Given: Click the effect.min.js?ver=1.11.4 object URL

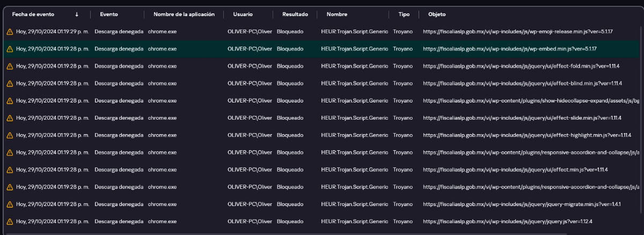Looking at the screenshot, I should point(515,170).
